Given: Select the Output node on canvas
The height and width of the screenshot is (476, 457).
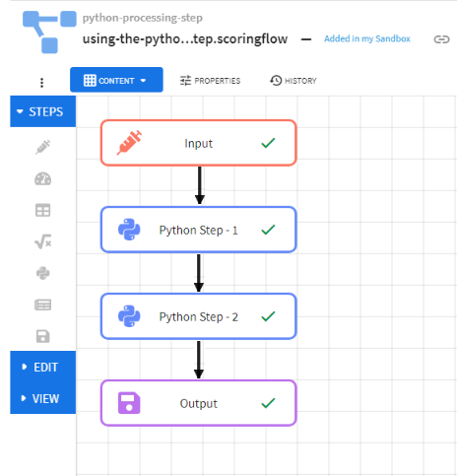Looking at the screenshot, I should (x=199, y=403).
